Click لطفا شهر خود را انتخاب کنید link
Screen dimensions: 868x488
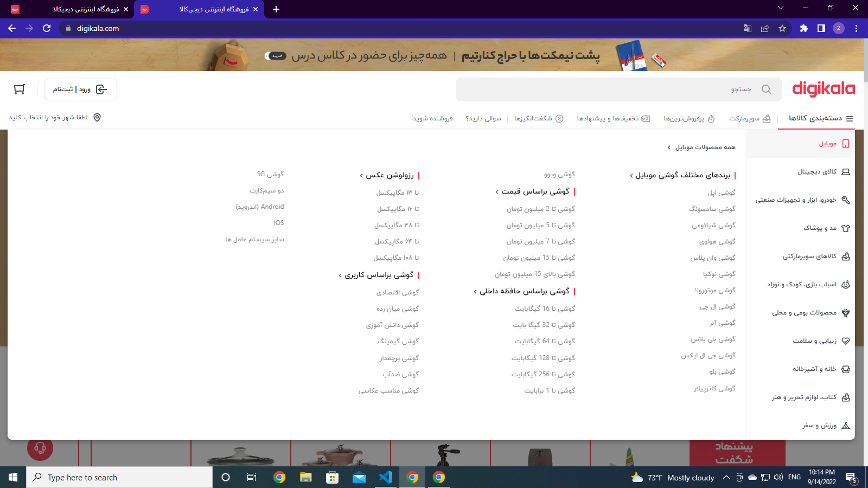(x=48, y=118)
